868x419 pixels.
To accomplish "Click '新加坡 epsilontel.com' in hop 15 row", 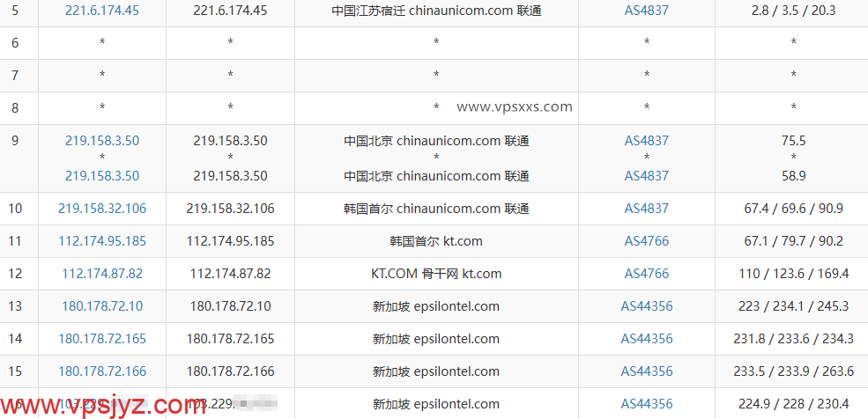I will point(436,371).
